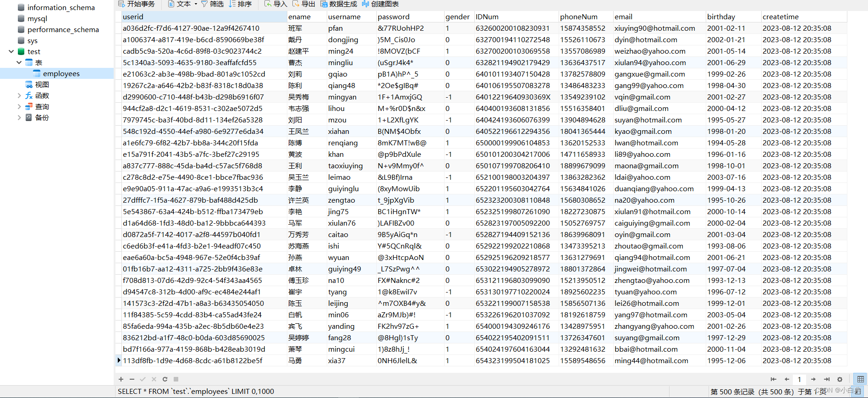The height and width of the screenshot is (398, 868).
Task: Select phone cell '13782578809'
Action: coord(586,74)
